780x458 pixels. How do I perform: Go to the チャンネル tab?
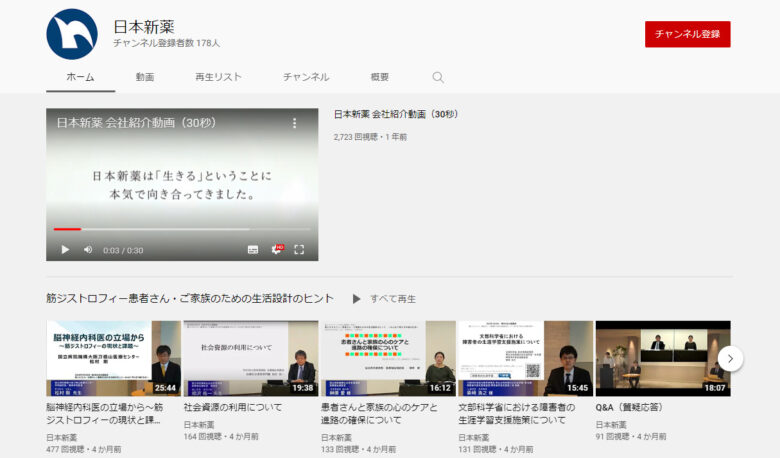coord(306,77)
